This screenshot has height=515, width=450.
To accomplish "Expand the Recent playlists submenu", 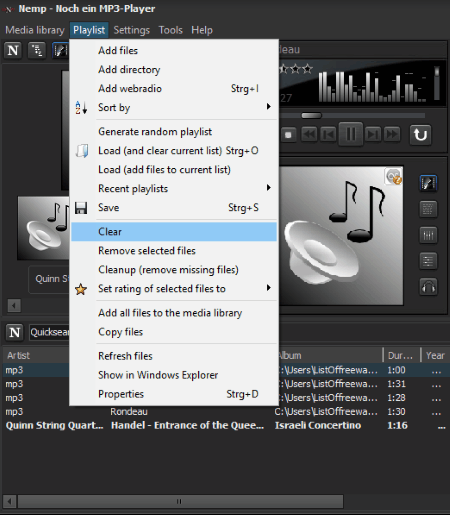I will coord(269,188).
